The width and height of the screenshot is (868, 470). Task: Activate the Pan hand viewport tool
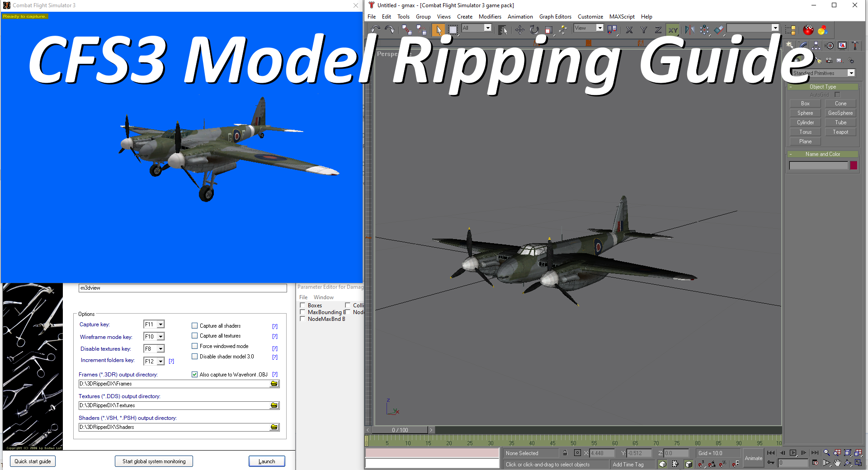click(x=837, y=462)
